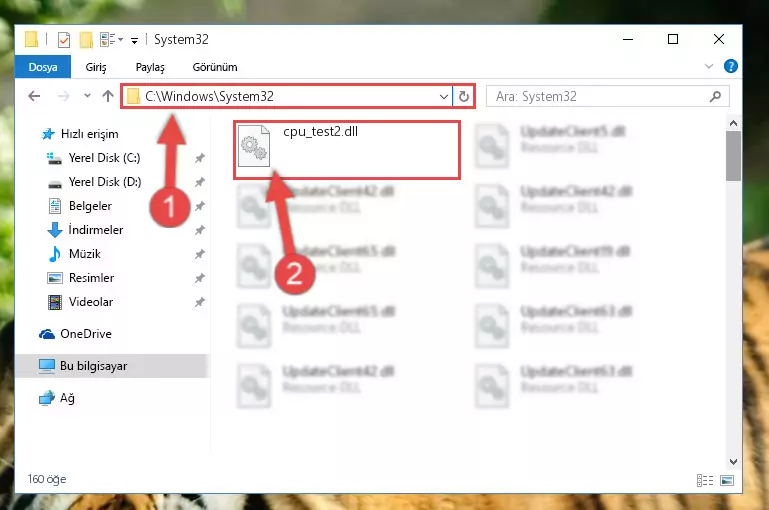Open Resimler folder in sidebar
769x510 pixels.
click(x=81, y=278)
